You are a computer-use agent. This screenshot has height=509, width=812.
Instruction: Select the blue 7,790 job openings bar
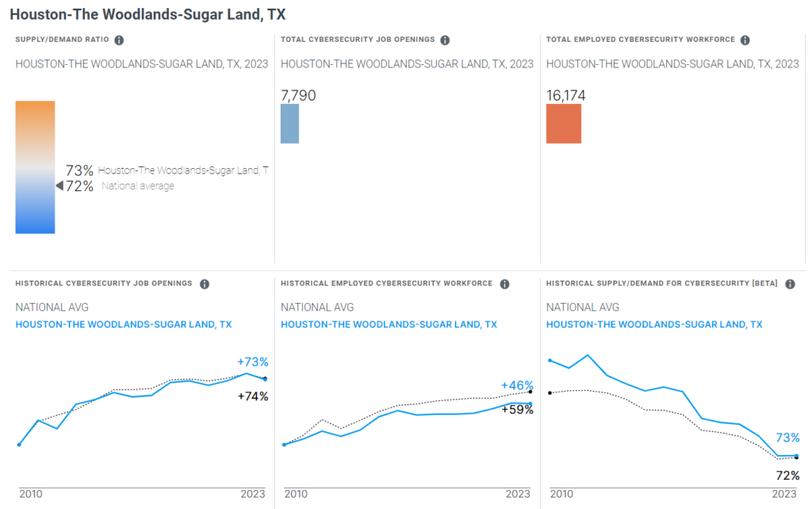point(289,124)
